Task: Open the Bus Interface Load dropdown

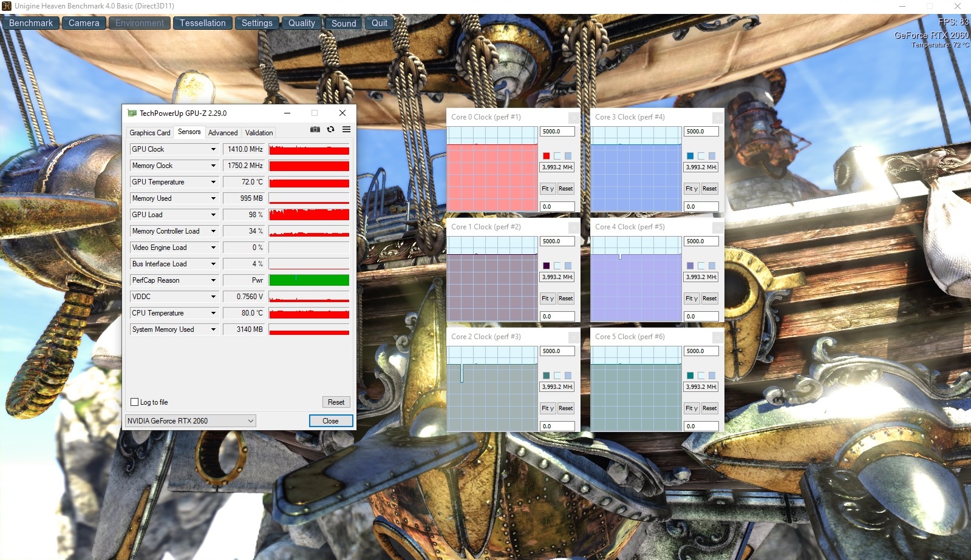Action: point(213,264)
